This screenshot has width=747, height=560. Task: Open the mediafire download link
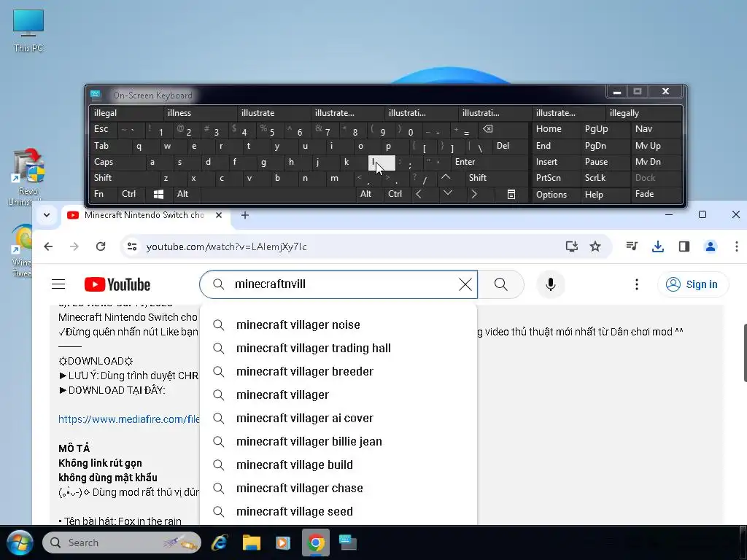click(x=128, y=419)
